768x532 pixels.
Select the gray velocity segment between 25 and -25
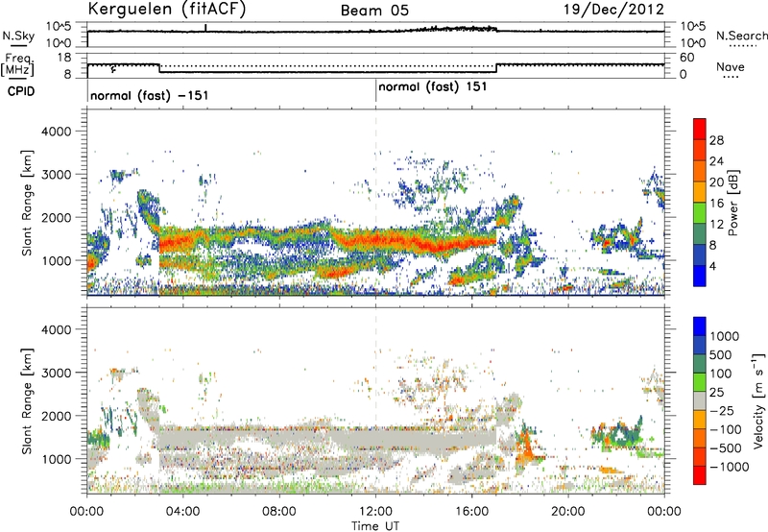pos(700,400)
